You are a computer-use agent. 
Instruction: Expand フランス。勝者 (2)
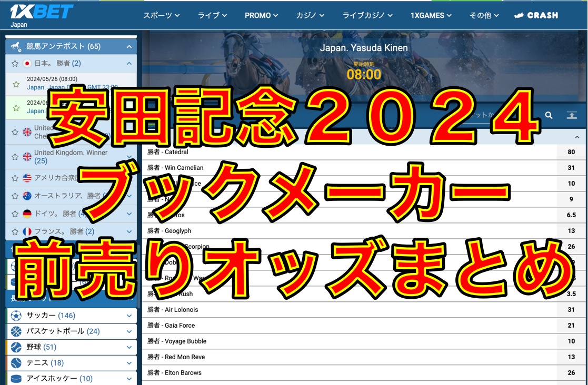click(x=129, y=231)
